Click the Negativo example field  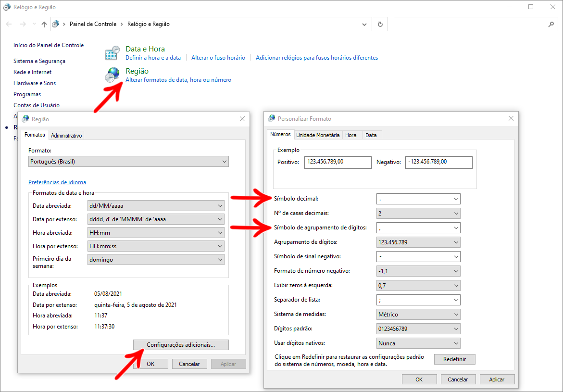pos(439,163)
